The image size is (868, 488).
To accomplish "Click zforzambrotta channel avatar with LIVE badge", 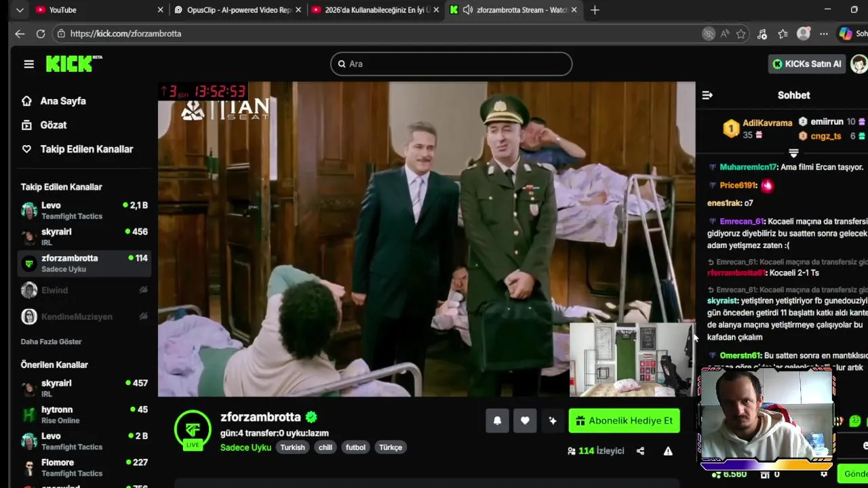I will coord(193,430).
